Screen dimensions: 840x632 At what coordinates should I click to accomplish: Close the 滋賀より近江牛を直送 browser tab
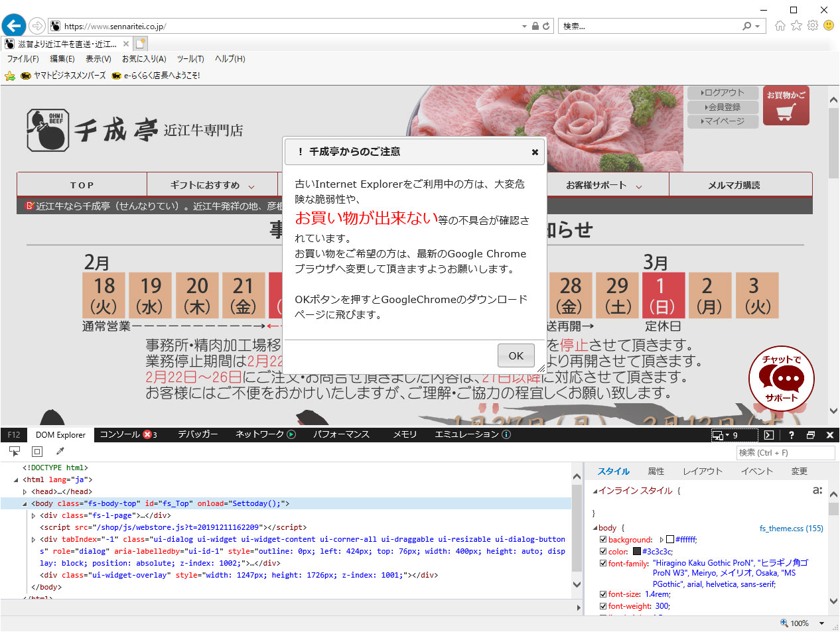coord(126,44)
